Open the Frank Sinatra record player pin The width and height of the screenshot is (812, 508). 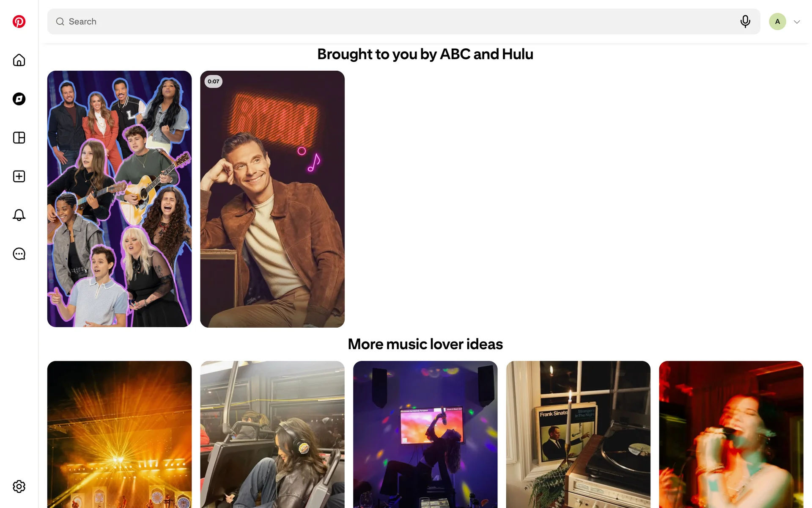[578, 434]
